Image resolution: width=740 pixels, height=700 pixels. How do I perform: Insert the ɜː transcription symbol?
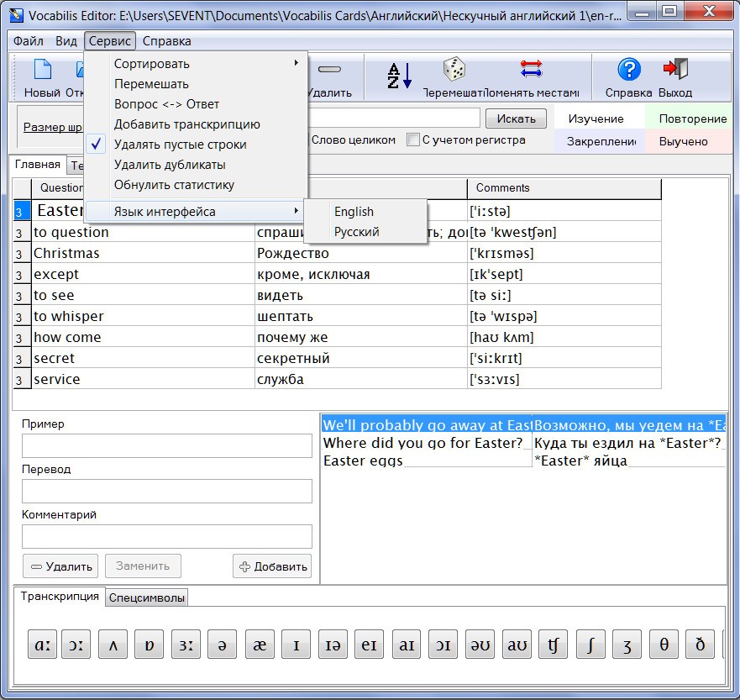[186, 645]
